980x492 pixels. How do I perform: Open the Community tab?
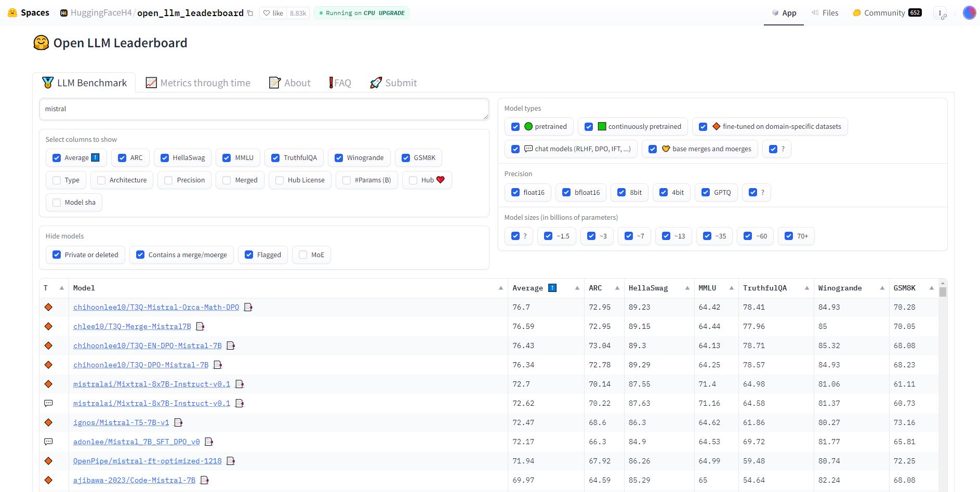886,13
